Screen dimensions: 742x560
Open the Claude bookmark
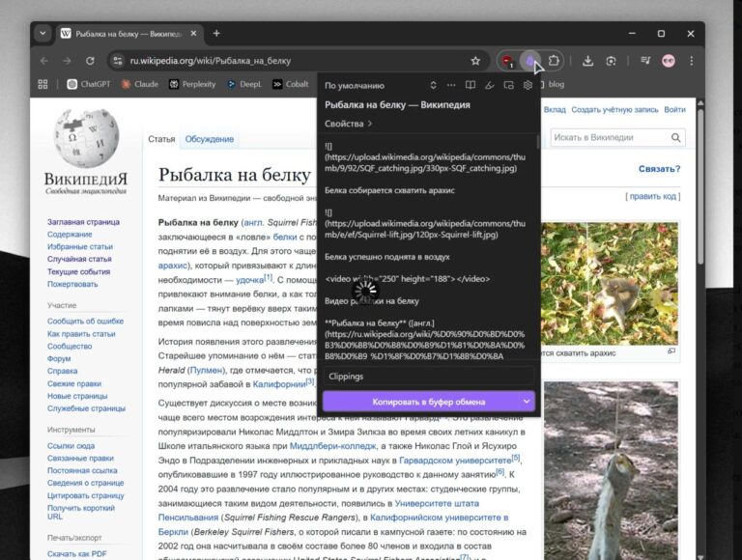(139, 84)
